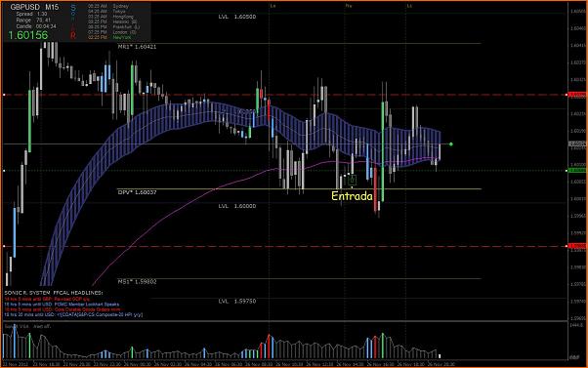Click the green entry box marker above Entrada
This screenshot has height=368, width=588.
click(x=352, y=181)
